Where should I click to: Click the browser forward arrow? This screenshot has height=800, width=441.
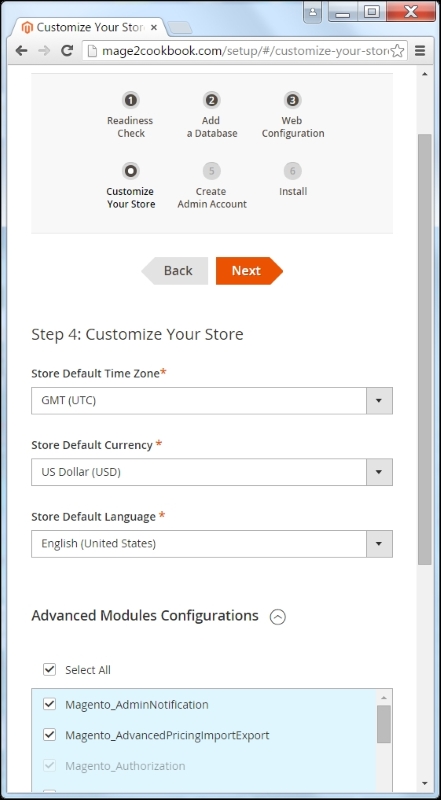pyautogui.click(x=44, y=51)
